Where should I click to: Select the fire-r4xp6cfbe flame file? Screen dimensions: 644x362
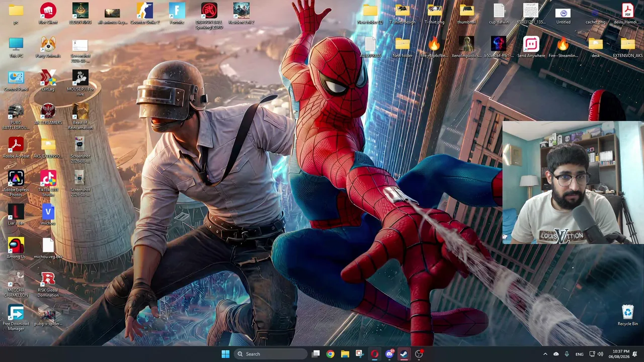pyautogui.click(x=434, y=47)
